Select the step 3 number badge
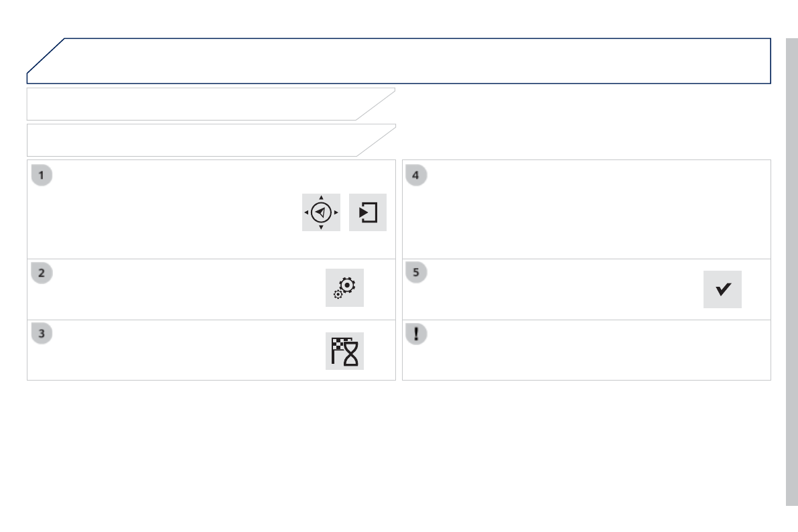The image size is (798, 532). 42,334
